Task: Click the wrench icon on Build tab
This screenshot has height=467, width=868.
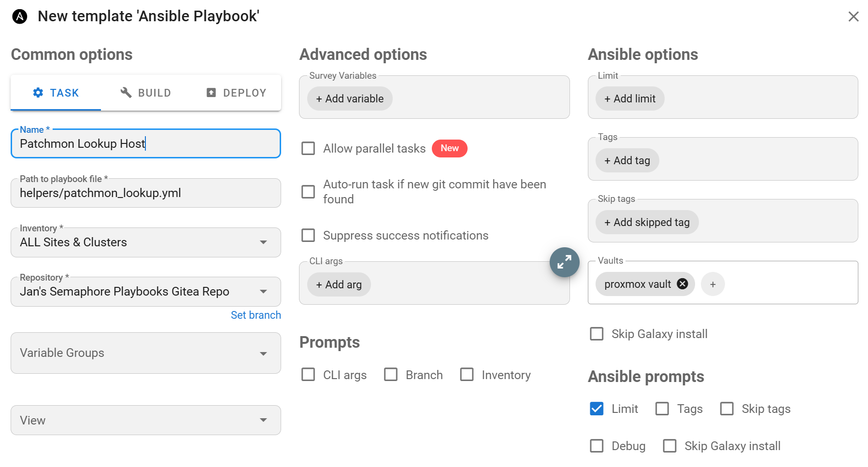Action: pyautogui.click(x=126, y=93)
